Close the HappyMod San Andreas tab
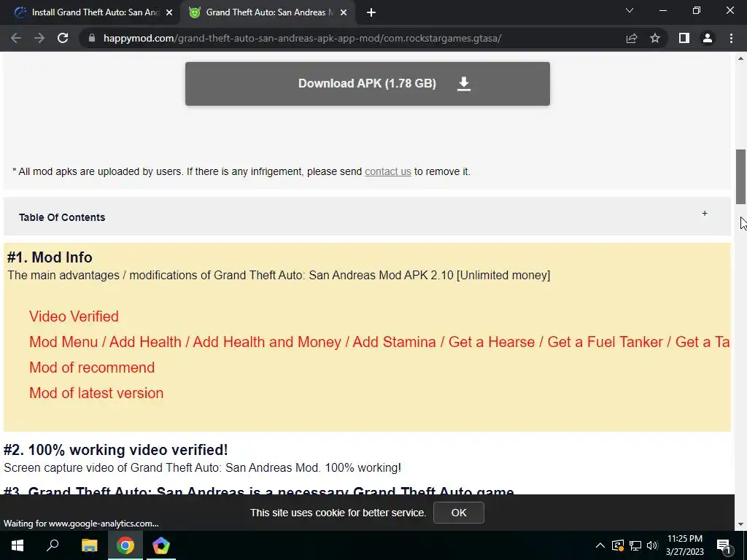This screenshot has height=560, width=747. [x=344, y=13]
